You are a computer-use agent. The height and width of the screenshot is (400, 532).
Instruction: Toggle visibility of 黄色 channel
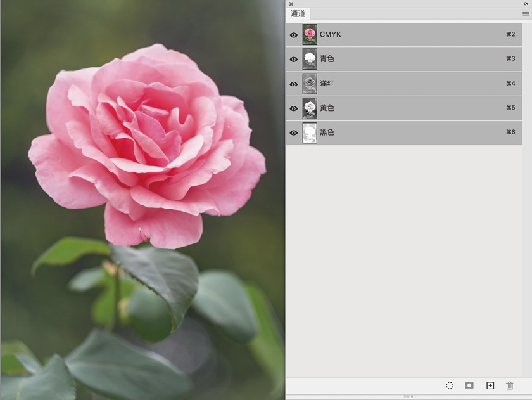pyautogui.click(x=294, y=108)
